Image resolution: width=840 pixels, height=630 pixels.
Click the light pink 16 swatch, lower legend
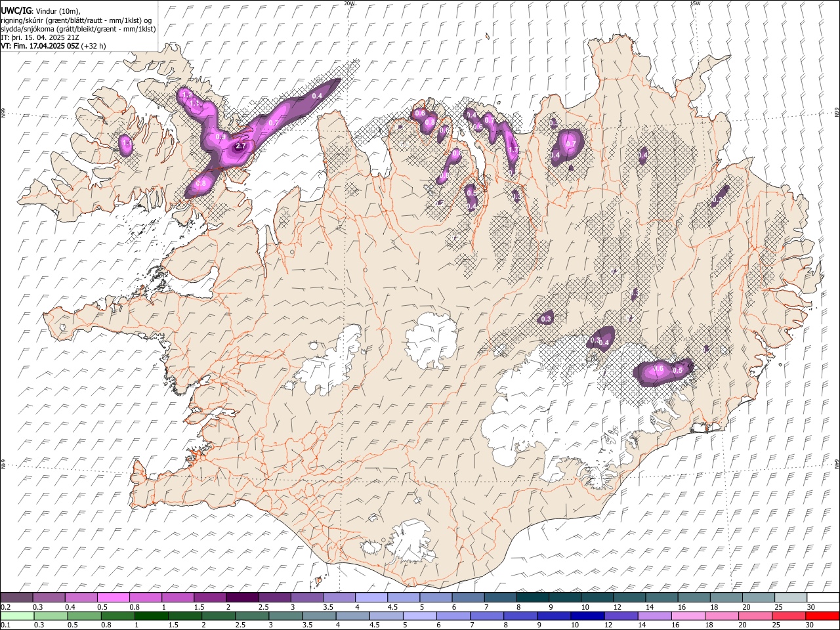[688, 616]
